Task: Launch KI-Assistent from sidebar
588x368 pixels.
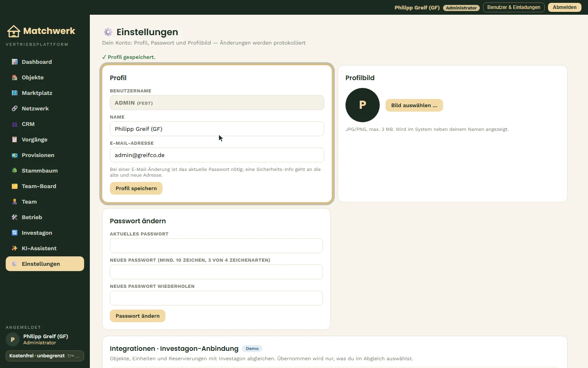Action: click(45, 248)
